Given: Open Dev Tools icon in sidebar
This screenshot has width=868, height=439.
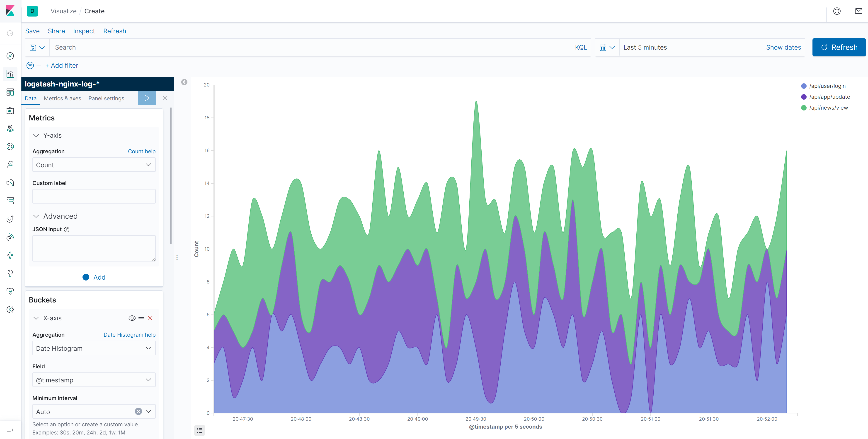Looking at the screenshot, I should point(10,273).
